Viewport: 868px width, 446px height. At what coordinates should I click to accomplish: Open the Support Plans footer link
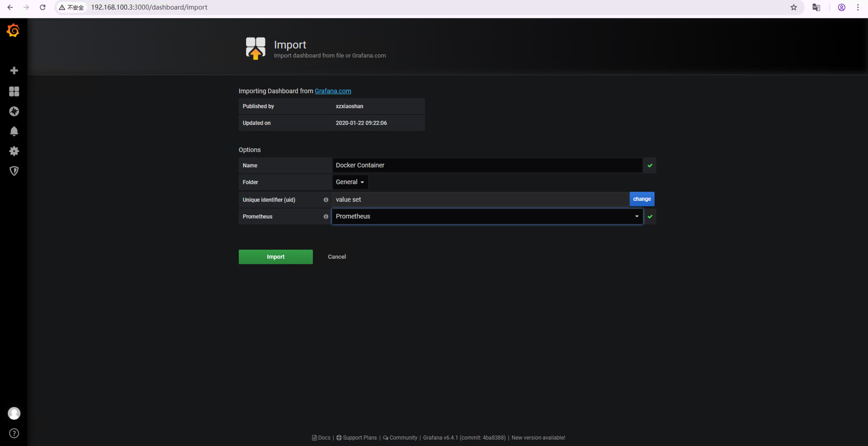(x=357, y=438)
